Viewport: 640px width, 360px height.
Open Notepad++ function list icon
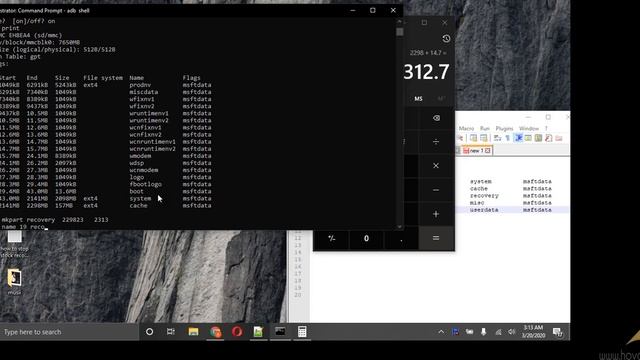click(549, 138)
